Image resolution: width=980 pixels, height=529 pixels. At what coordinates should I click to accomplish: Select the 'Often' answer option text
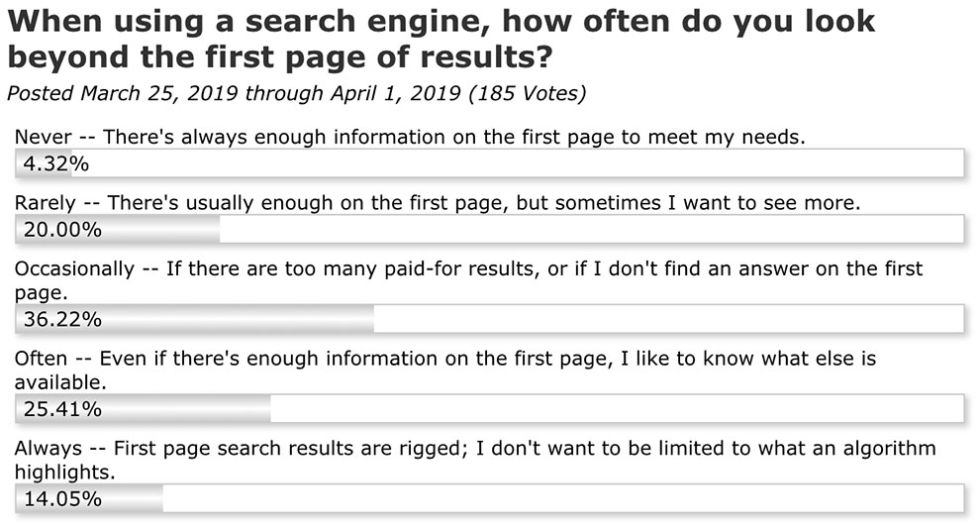tap(445, 370)
